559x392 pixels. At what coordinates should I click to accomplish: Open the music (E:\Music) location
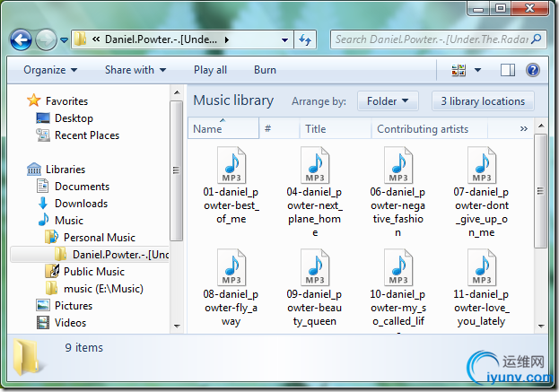click(103, 289)
